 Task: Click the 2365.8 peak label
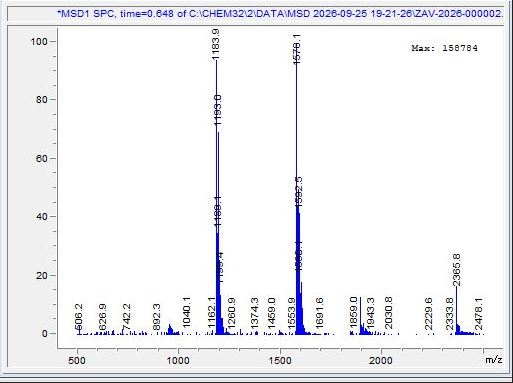tap(457, 270)
